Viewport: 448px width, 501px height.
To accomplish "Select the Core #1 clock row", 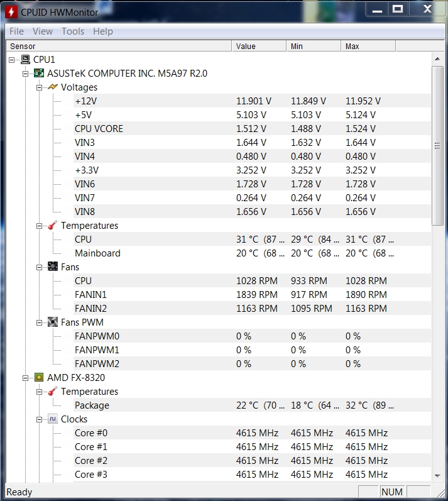I will 252,447.
